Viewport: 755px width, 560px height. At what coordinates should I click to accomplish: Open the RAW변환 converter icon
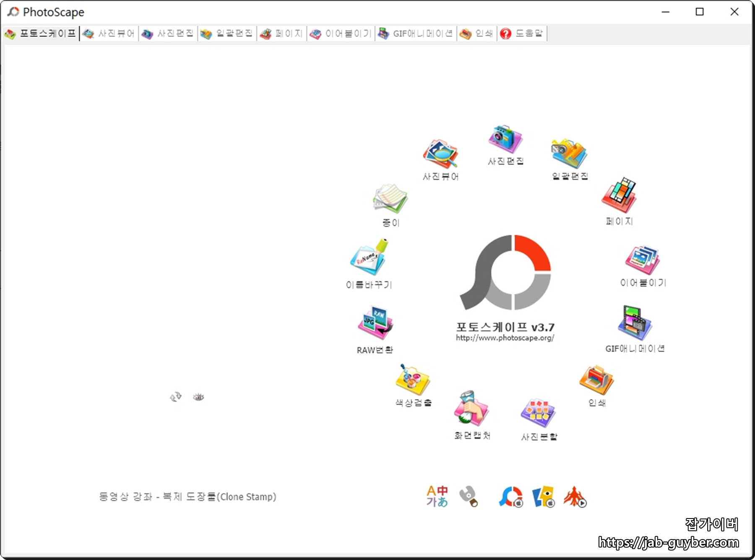point(375,323)
